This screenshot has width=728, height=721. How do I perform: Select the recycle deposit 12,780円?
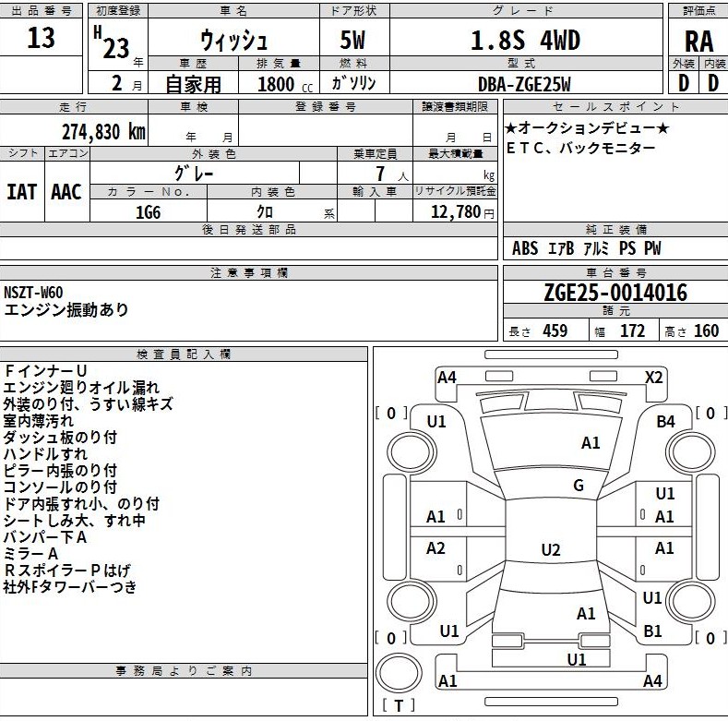tap(462, 211)
